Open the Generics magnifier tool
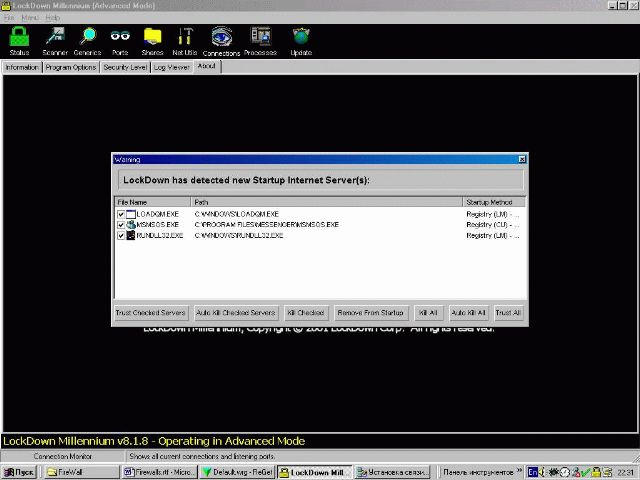Screen dimensions: 640x480 click(x=87, y=41)
